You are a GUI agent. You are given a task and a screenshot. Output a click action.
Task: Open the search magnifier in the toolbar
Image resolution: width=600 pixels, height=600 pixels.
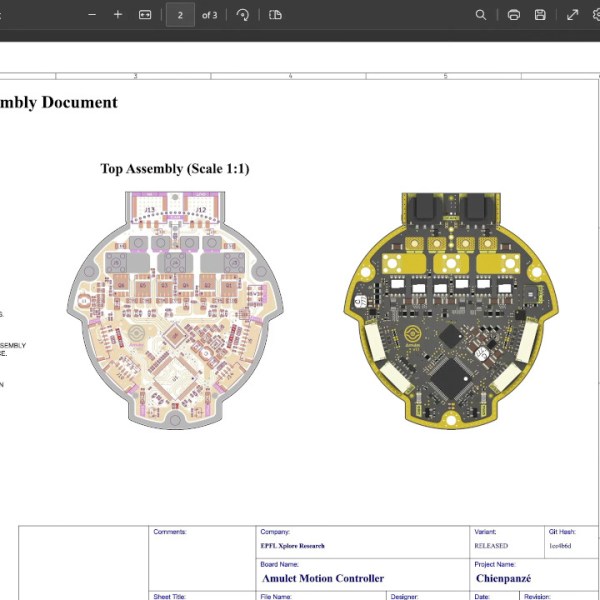(481, 15)
